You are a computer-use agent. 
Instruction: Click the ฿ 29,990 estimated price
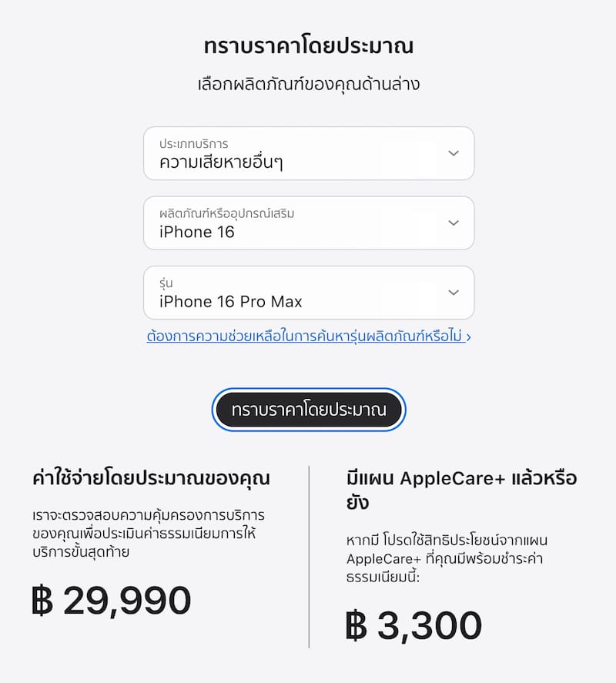112,601
